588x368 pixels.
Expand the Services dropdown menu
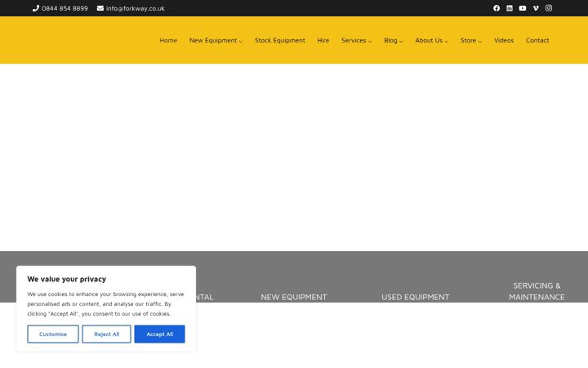coord(357,40)
